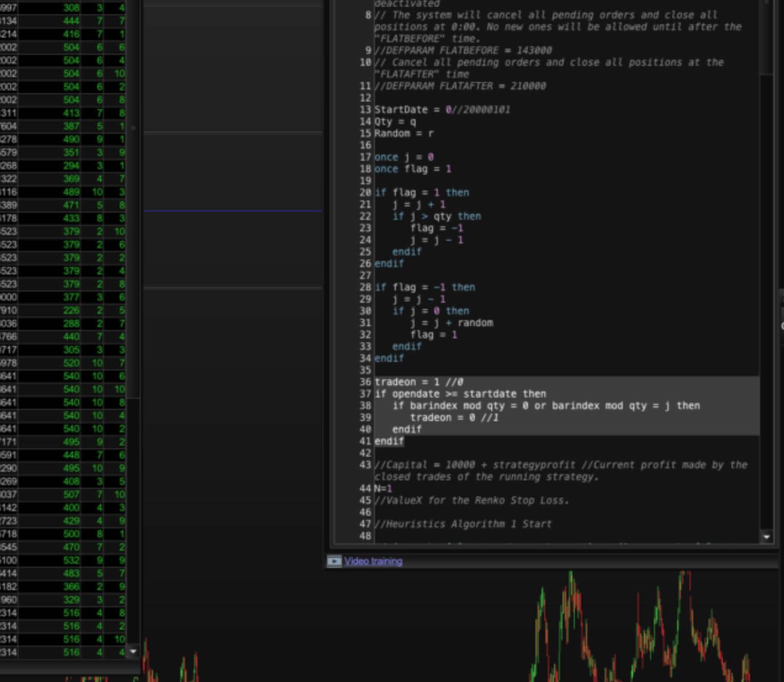Viewport: 784px width, 682px height.
Task: Click the code line "Qty = q"
Action: [395, 121]
